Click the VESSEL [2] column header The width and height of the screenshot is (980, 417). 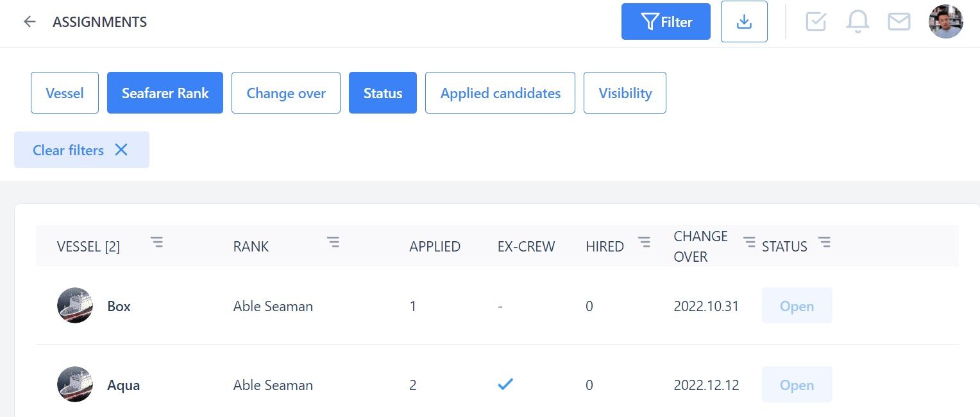[x=89, y=246]
